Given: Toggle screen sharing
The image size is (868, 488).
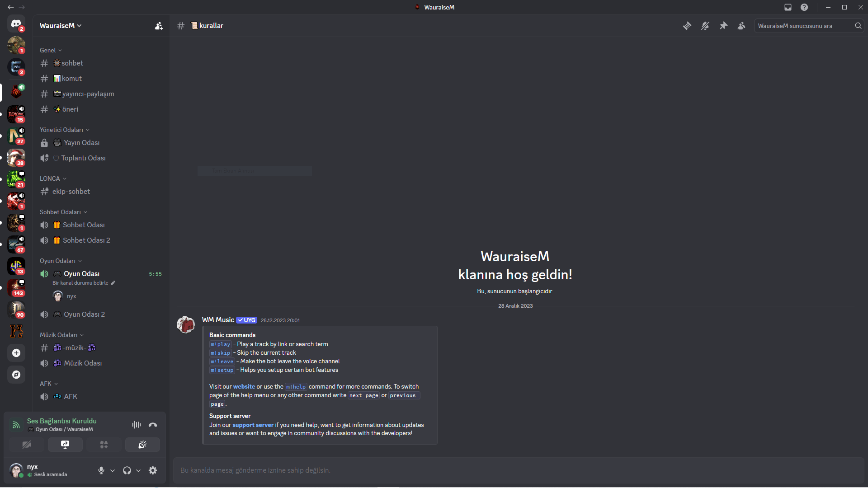Looking at the screenshot, I should click(65, 445).
